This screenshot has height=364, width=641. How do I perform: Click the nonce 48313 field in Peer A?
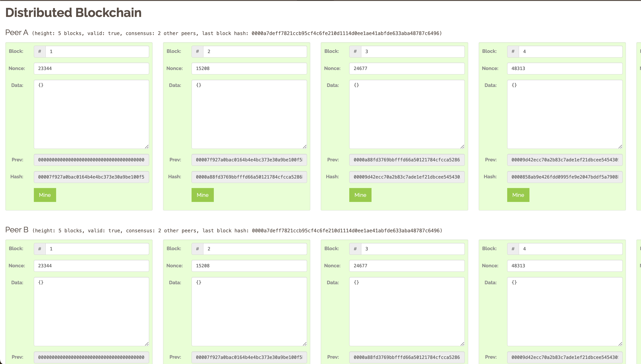(x=564, y=68)
